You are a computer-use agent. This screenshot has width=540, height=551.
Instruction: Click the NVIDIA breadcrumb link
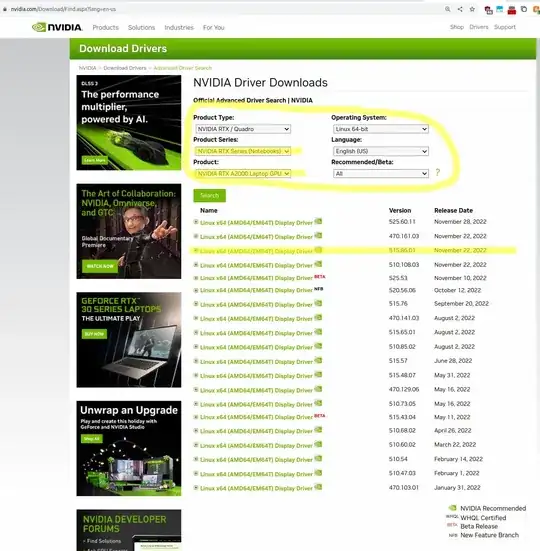87,68
